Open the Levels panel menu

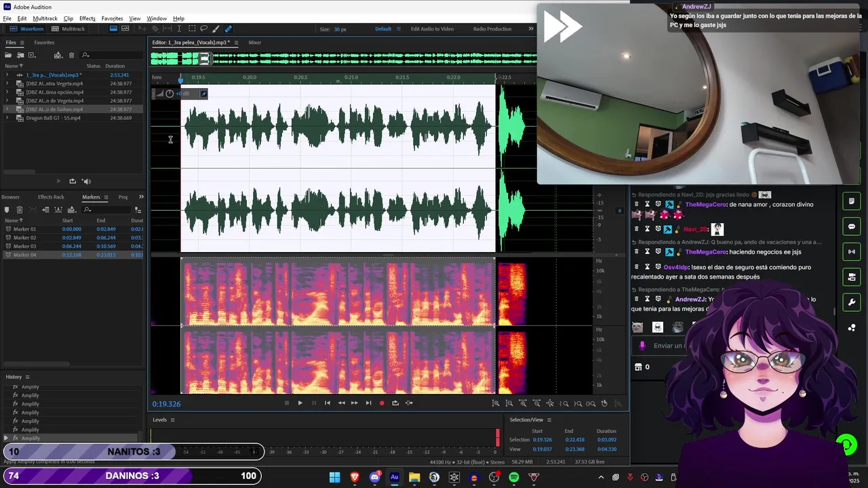point(172,420)
